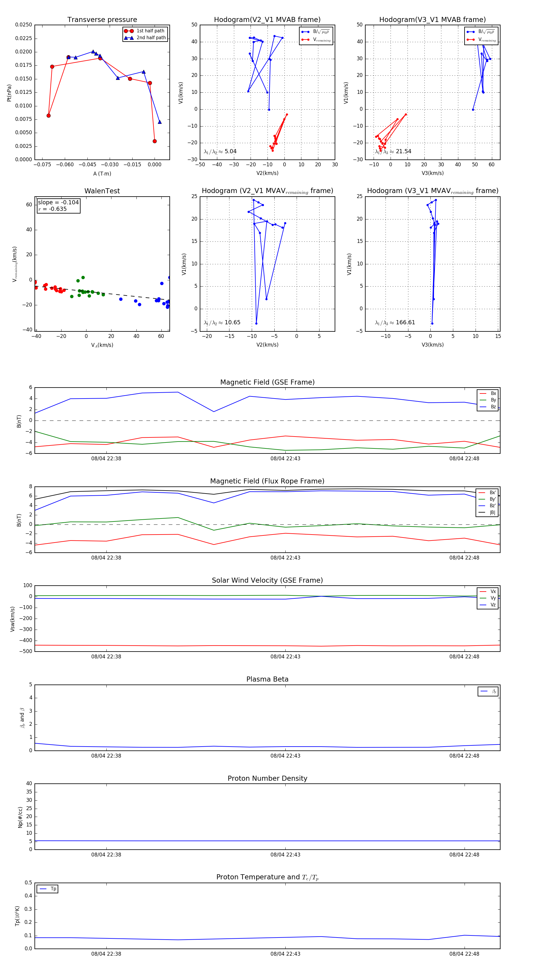Click the 'Transverse pressure' plot title
Image resolution: width=535 pixels, height=980 pixels.
pyautogui.click(x=102, y=20)
